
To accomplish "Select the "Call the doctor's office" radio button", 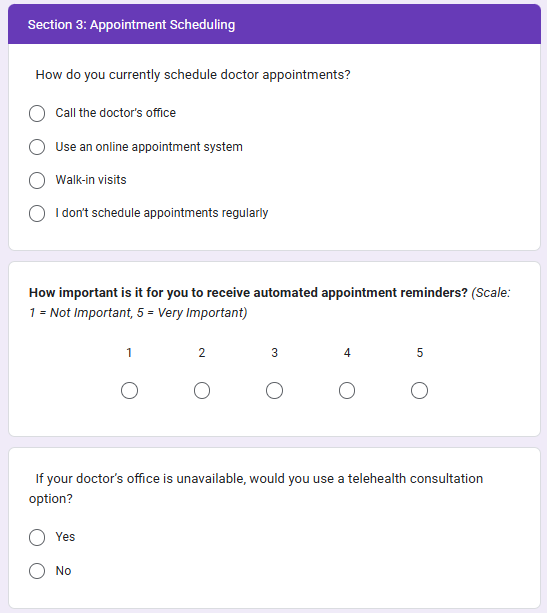I will (x=37, y=113).
